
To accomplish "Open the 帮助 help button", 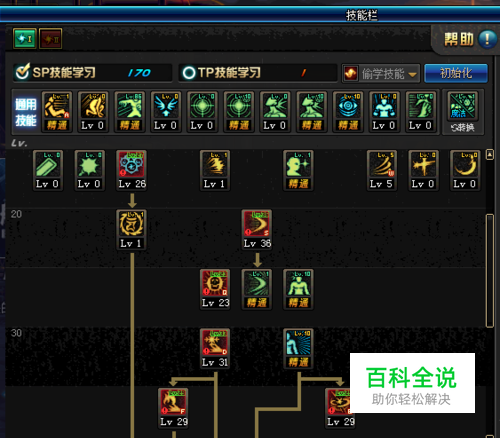I will pyautogui.click(x=471, y=39).
